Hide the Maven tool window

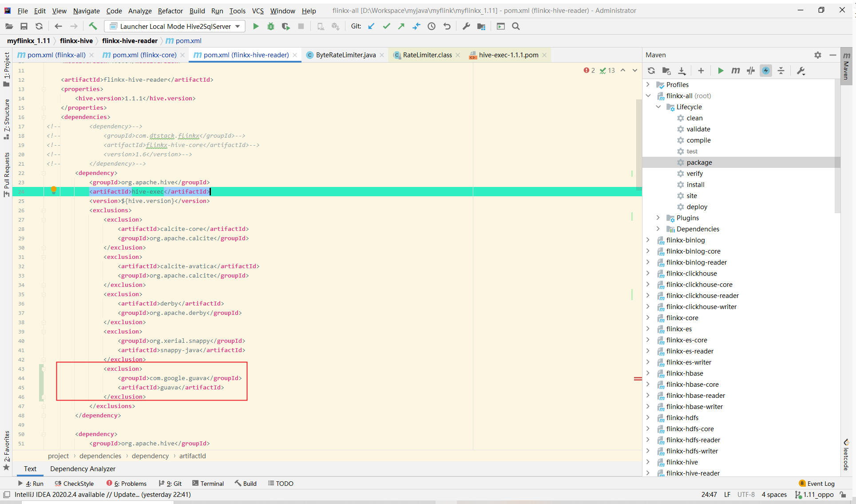[x=833, y=55]
